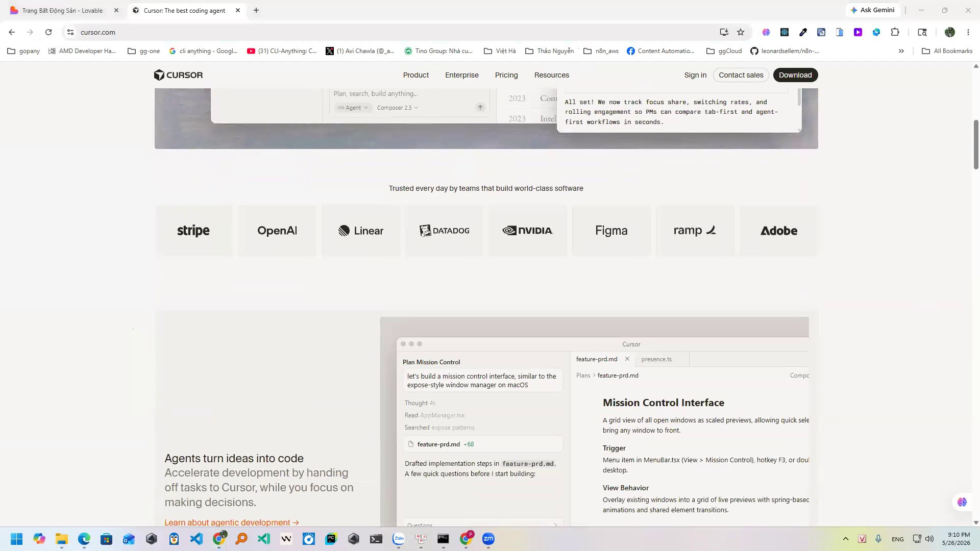Show hidden system tray icons

click(x=846, y=539)
